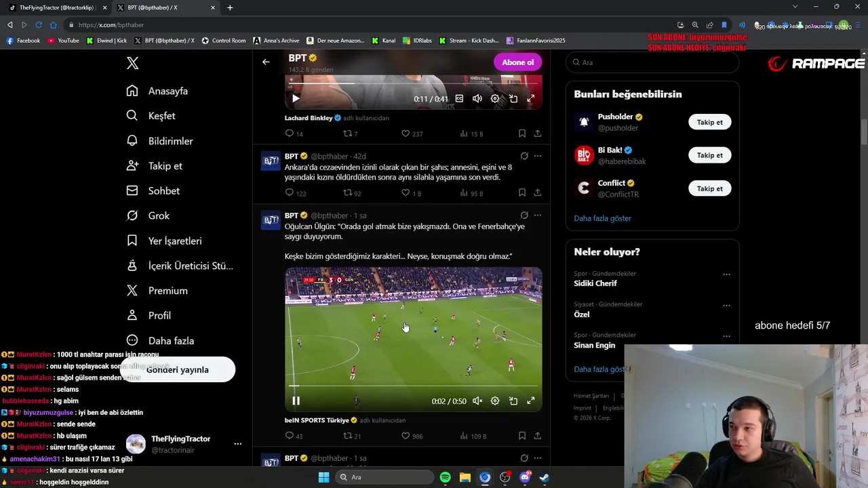Open Grok from sidebar
This screenshot has width=868, height=488.
(149, 216)
